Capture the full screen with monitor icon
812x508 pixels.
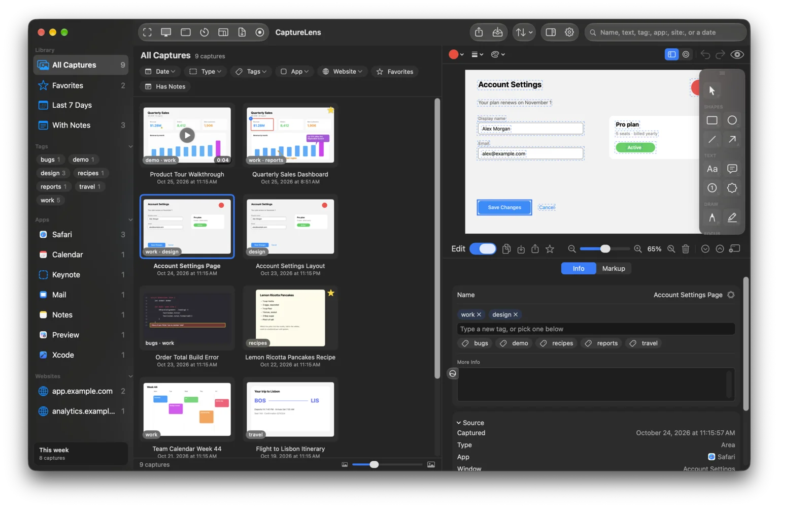[166, 33]
